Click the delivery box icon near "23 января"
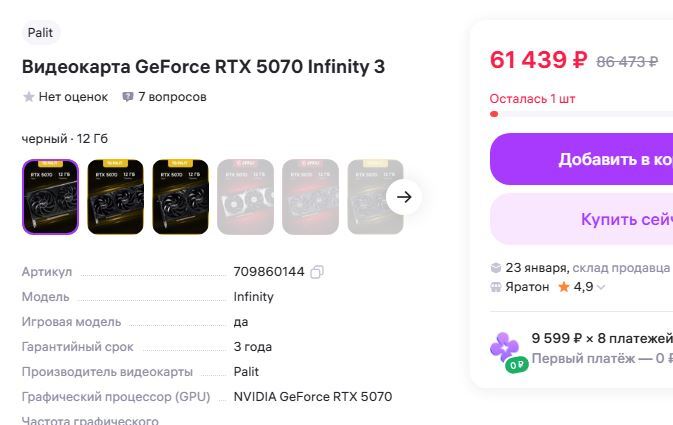This screenshot has height=425, width=673. pyautogui.click(x=496, y=268)
